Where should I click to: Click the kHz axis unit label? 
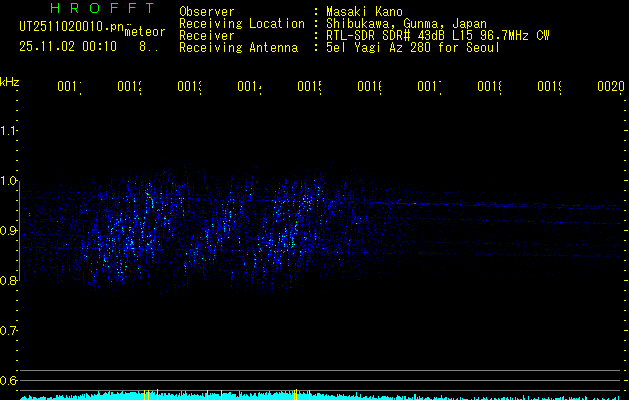point(10,80)
